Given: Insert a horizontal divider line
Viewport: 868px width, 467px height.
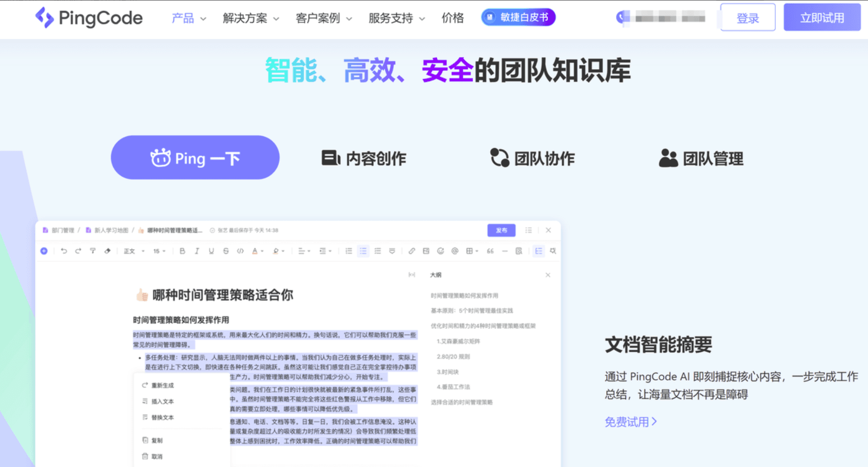Looking at the screenshot, I should point(505,251).
